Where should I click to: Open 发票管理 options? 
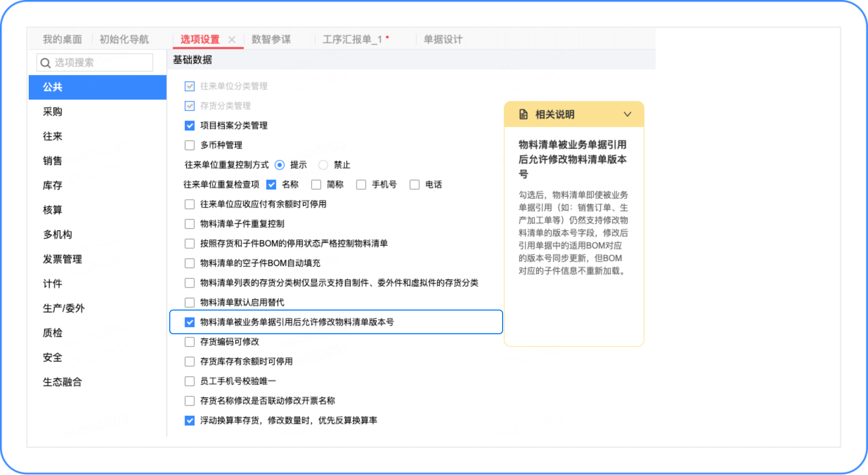[62, 259]
